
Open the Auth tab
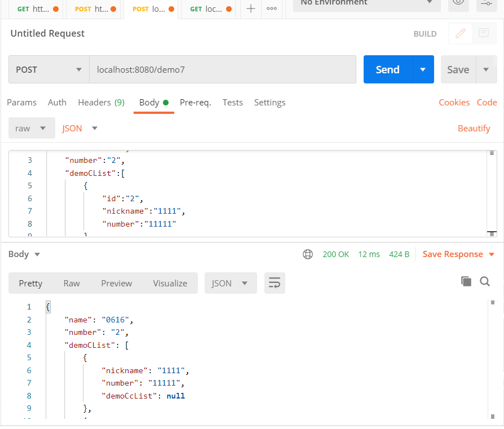(x=57, y=102)
